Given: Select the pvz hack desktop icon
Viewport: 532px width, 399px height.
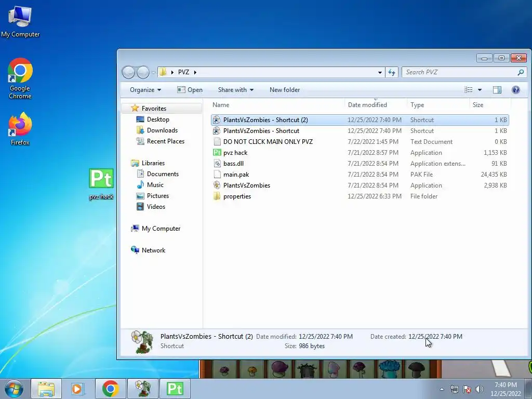Looking at the screenshot, I should pyautogui.click(x=101, y=183).
